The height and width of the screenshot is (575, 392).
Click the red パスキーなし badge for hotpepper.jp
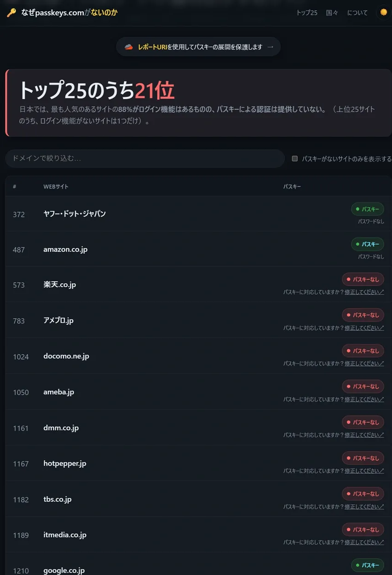[363, 458]
